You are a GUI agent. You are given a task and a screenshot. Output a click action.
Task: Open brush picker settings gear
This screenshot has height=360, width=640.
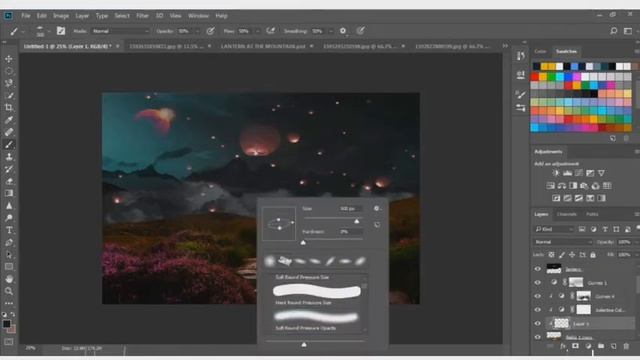377,209
